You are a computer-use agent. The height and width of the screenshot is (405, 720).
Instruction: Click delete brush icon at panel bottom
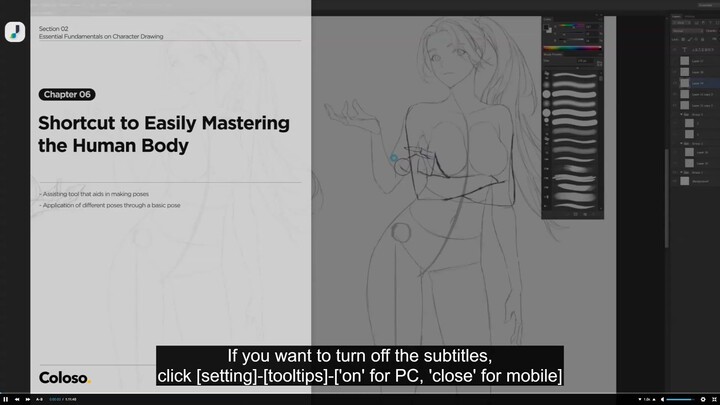click(x=593, y=214)
